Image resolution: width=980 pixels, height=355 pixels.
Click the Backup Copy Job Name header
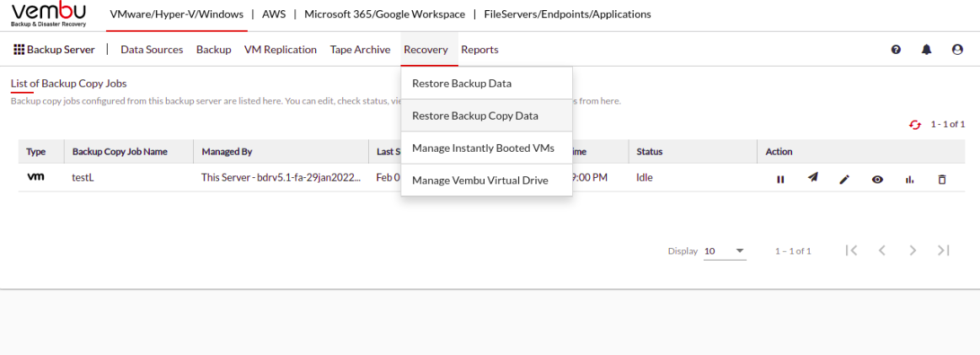120,151
